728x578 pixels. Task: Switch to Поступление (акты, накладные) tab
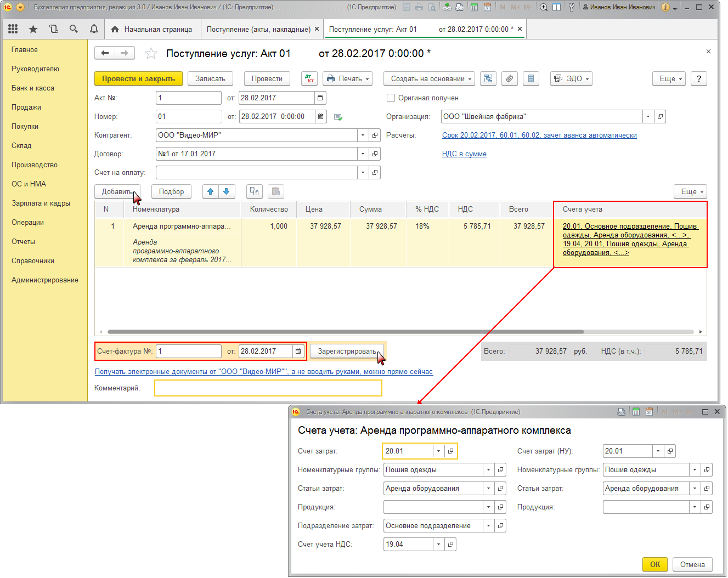[x=258, y=29]
